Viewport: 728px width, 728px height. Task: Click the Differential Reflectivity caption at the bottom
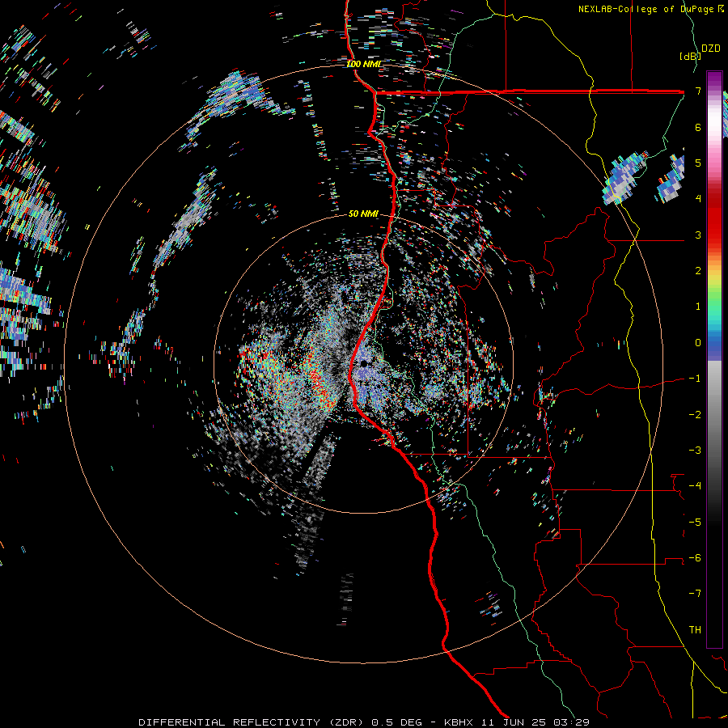363,722
